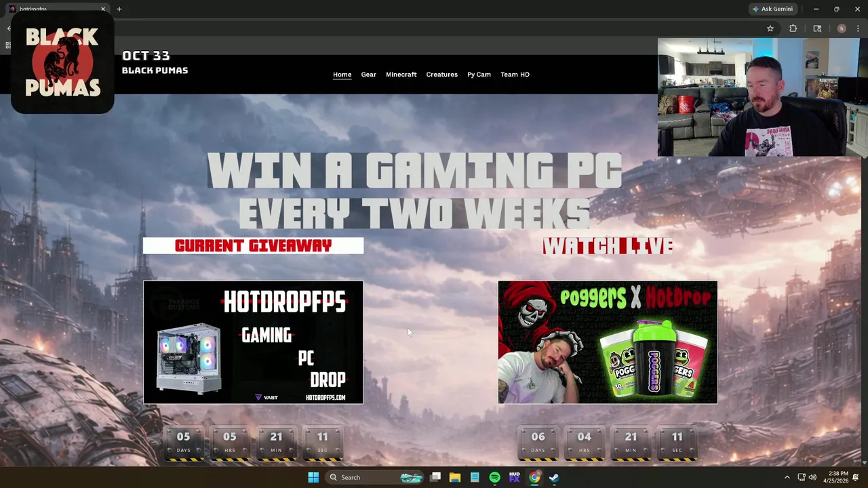This screenshot has height=488, width=868.
Task: Click 'EVERY TWO WEEKS' headline text
Action: coord(414,213)
